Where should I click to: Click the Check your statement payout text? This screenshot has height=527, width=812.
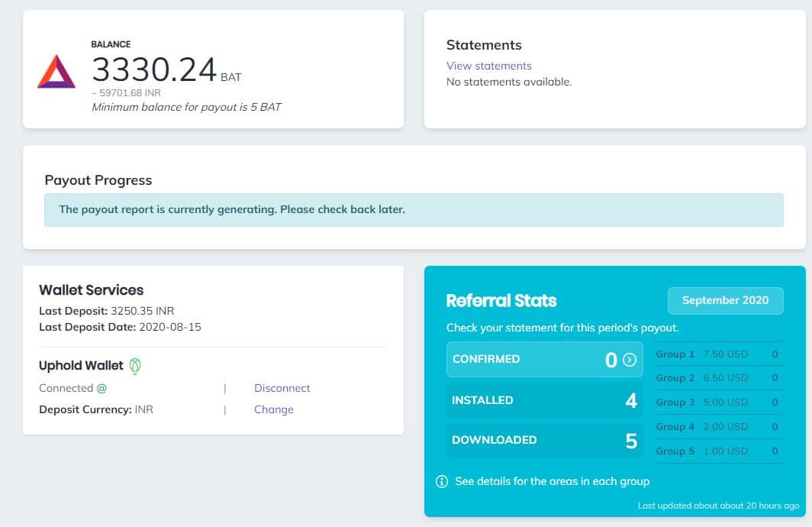562,328
